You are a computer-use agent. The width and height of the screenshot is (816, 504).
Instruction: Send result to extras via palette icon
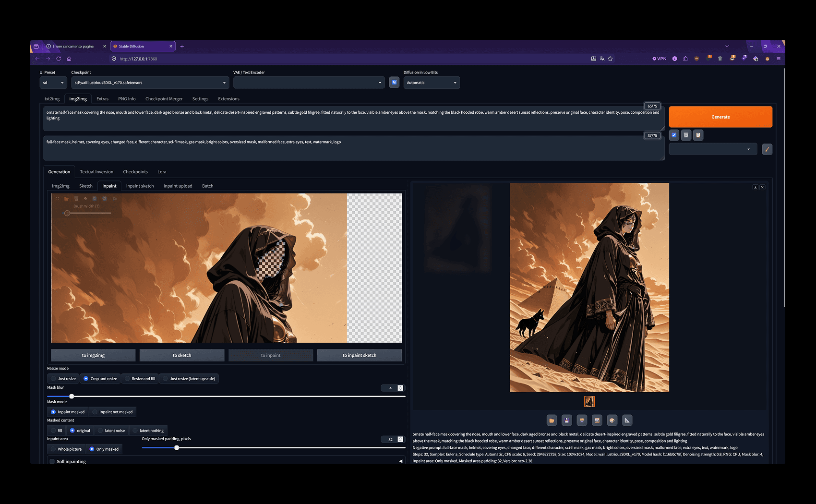tap(612, 420)
